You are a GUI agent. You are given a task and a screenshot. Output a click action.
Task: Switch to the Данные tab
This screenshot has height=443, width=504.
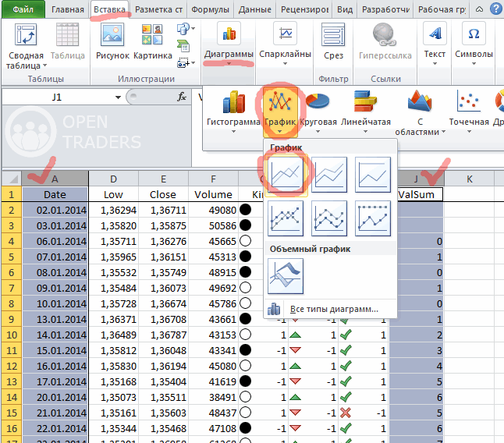[255, 9]
